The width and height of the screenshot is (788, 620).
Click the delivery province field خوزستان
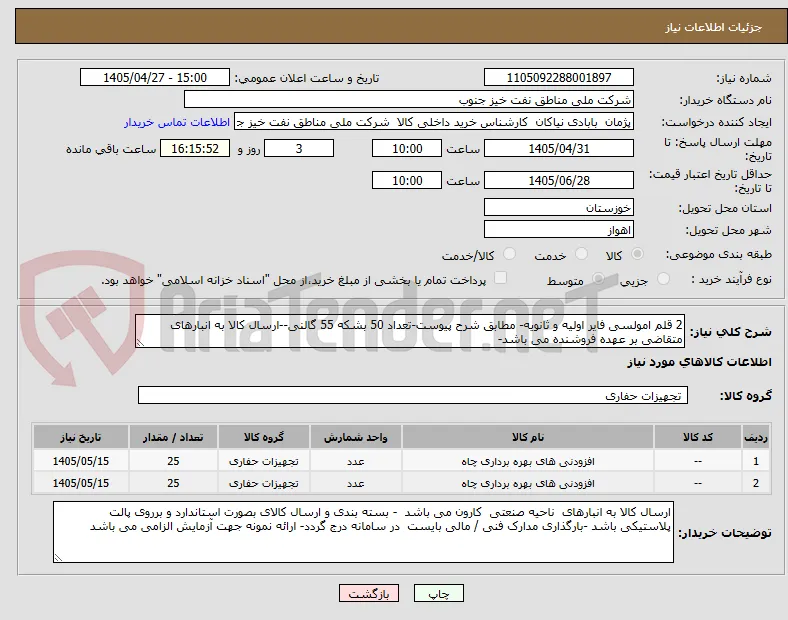pyautogui.click(x=558, y=207)
